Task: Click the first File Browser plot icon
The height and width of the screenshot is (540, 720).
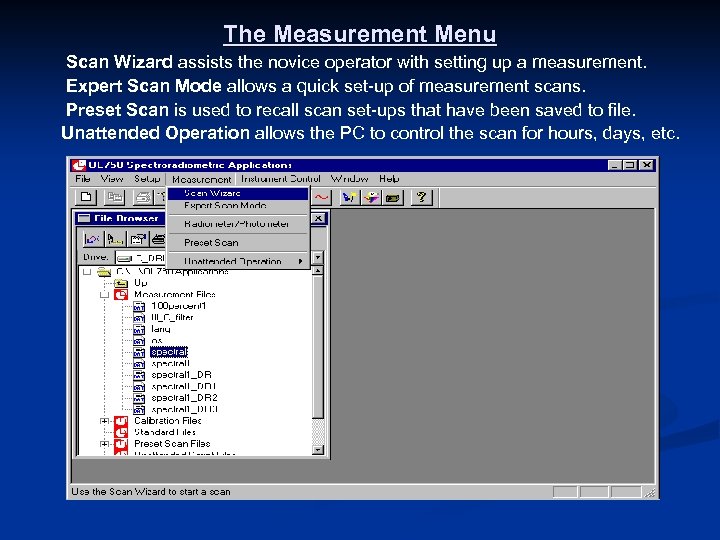Action: point(93,239)
